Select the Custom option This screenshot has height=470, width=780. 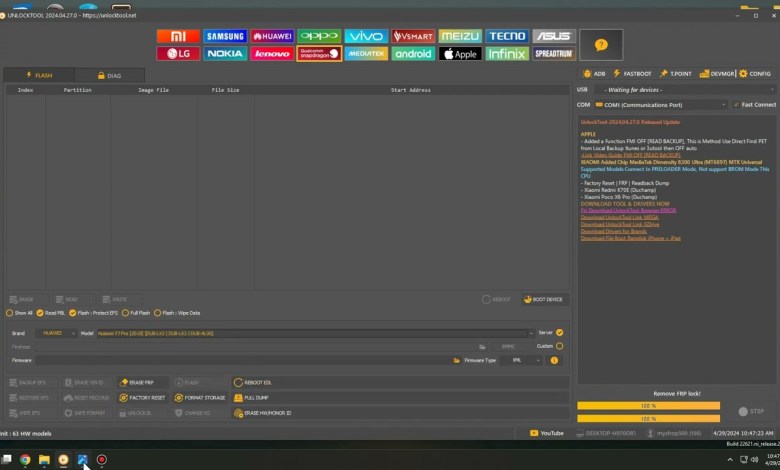coord(550,346)
